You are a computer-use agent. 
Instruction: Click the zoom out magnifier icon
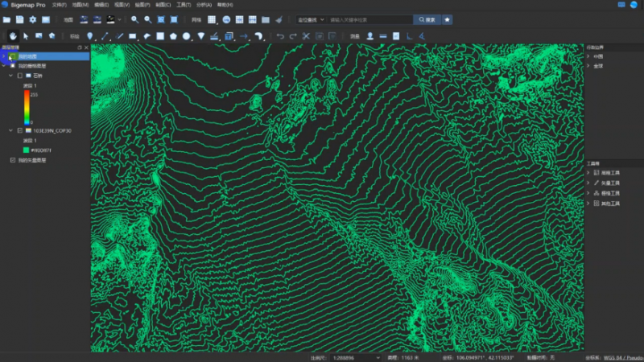[147, 19]
